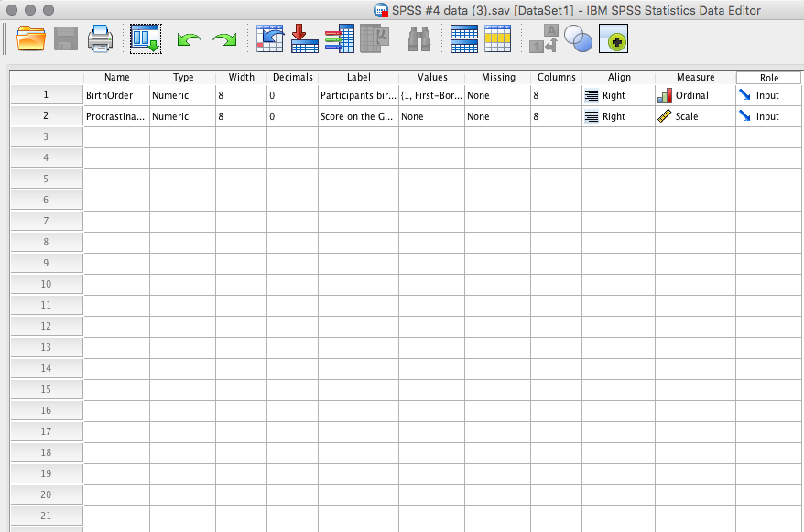
Task: Open the Variables information dialog
Action: click(340, 39)
